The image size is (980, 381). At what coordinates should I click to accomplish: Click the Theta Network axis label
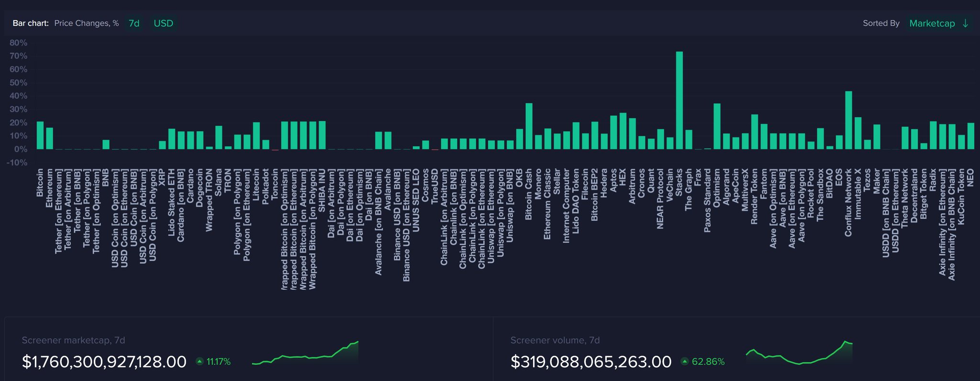pyautogui.click(x=905, y=198)
